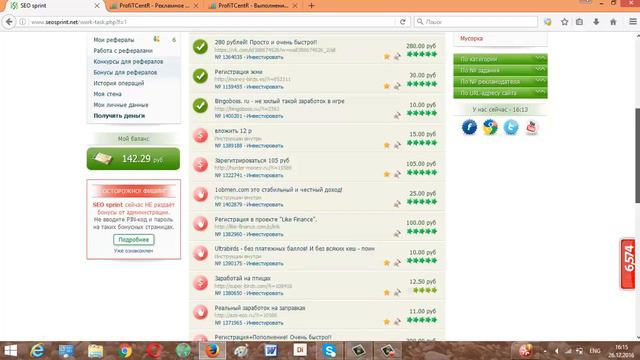Click gold star on 12.50 руб task row
Image resolution: width=640 pixels, height=360 pixels.
[x=387, y=292]
